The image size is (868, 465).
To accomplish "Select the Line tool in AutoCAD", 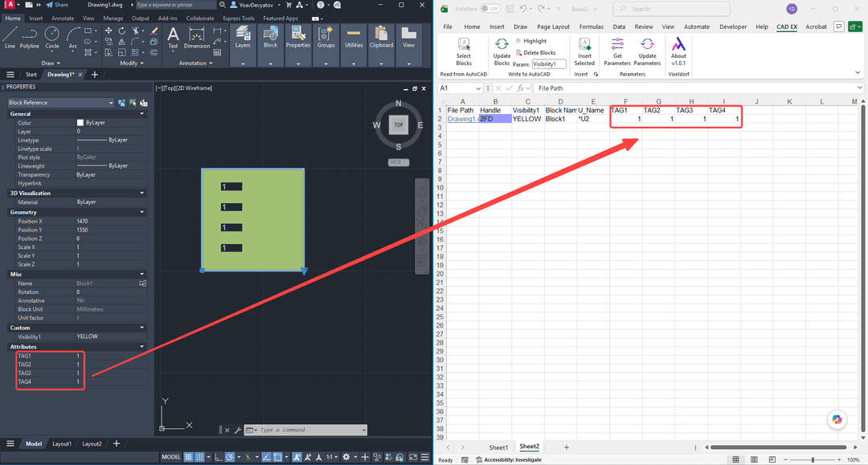I will pyautogui.click(x=10, y=39).
